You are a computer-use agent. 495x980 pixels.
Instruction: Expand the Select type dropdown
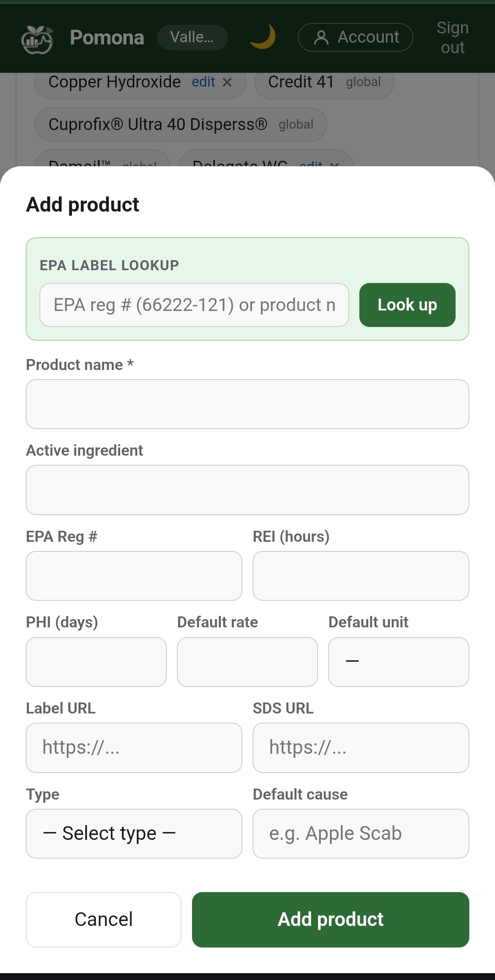coord(134,833)
